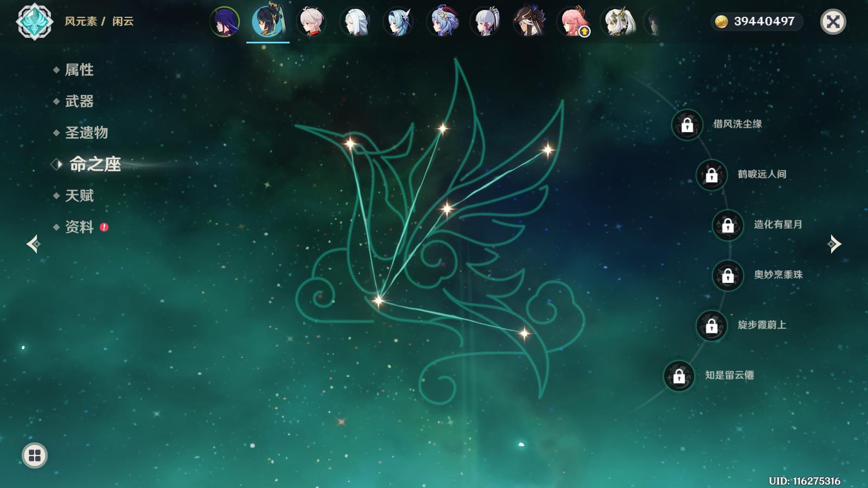Select the silver-haired avatar with pink ribbon
The image size is (868, 488).
(x=486, y=22)
